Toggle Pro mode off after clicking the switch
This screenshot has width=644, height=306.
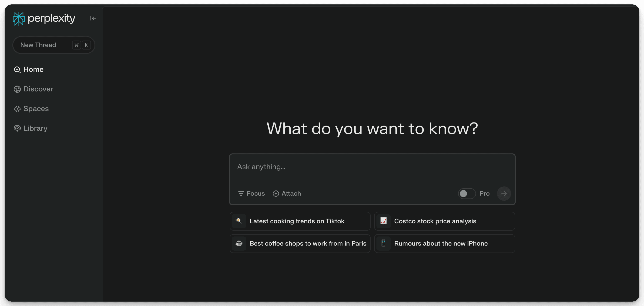(x=466, y=193)
